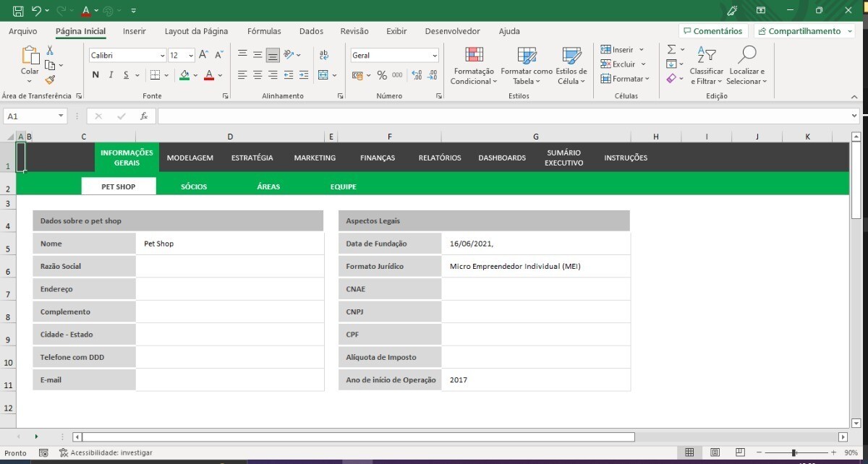
Task: Click the SÓCIOS navigation link
Action: point(194,186)
